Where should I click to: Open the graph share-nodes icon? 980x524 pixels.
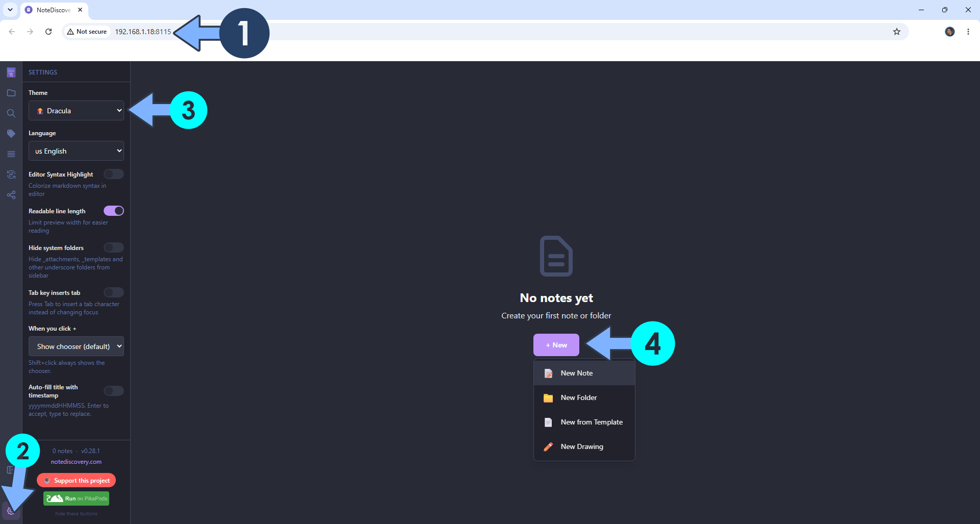[x=11, y=195]
